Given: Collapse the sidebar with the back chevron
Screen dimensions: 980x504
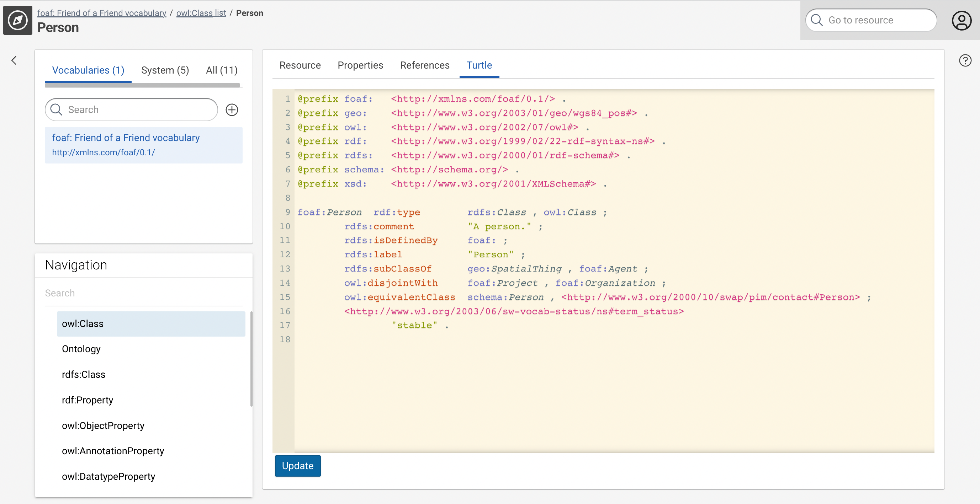Looking at the screenshot, I should point(14,60).
